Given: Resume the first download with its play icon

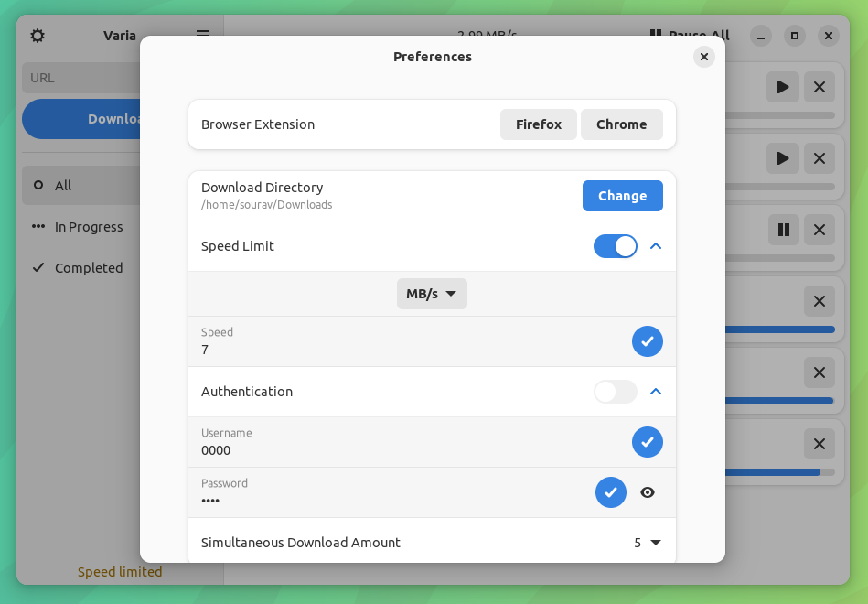Looking at the screenshot, I should click(x=782, y=87).
